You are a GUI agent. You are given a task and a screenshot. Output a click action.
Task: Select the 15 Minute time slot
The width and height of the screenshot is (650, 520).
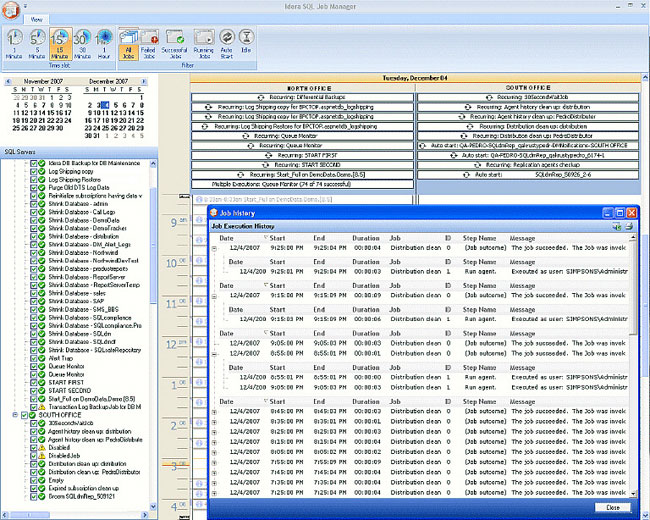(x=60, y=44)
